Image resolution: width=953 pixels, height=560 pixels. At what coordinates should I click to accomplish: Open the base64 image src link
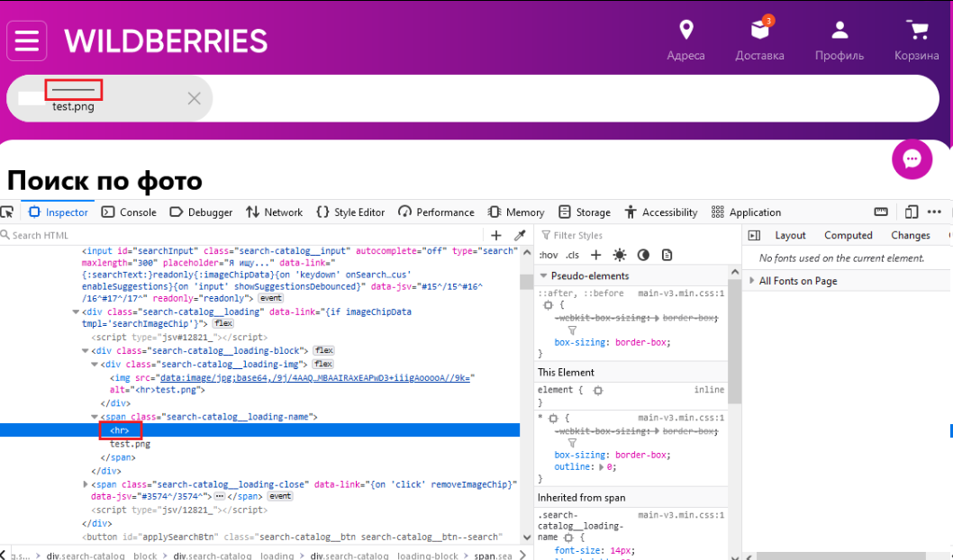point(315,377)
